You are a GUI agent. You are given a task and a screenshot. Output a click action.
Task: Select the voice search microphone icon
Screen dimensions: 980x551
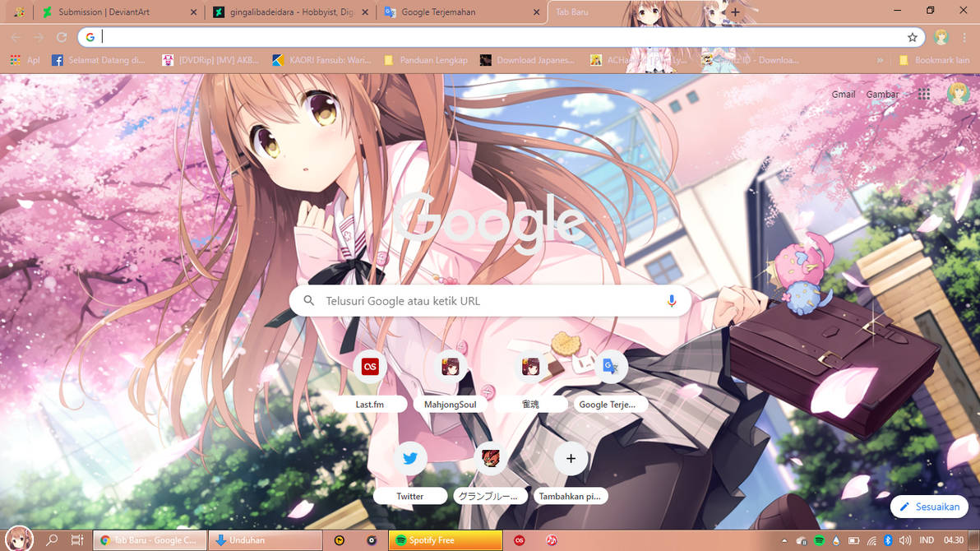672,300
